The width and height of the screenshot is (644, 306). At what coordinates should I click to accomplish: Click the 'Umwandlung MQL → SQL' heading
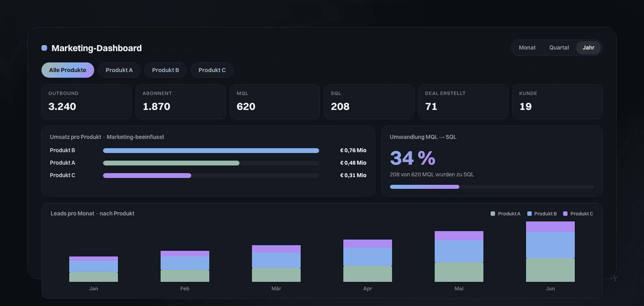(423, 137)
